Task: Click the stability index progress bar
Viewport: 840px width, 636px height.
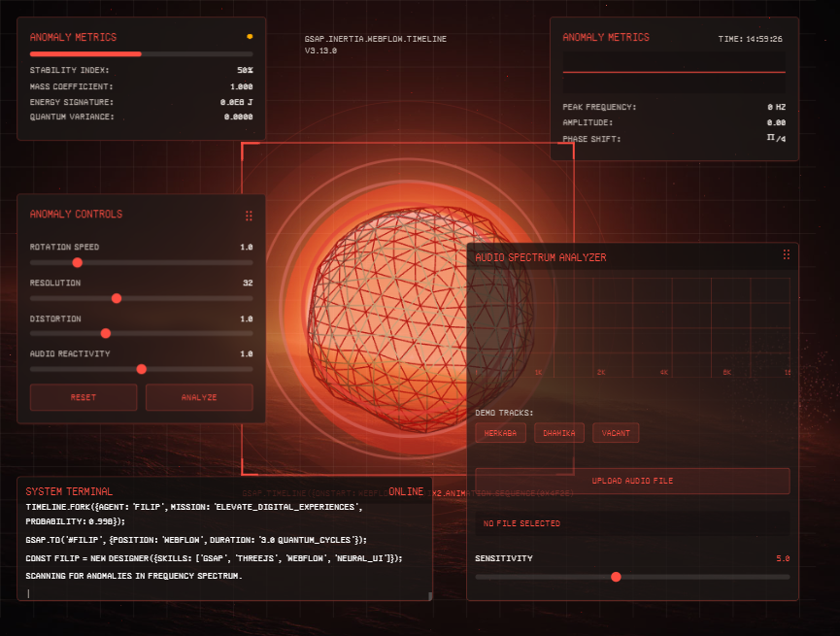Action: 142,54
